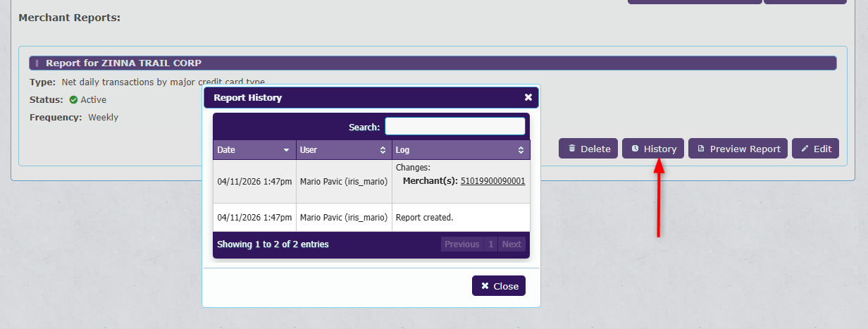Screen dimensions: 868x329
Task: Focus the Search field in Report History
Action: 454,127
